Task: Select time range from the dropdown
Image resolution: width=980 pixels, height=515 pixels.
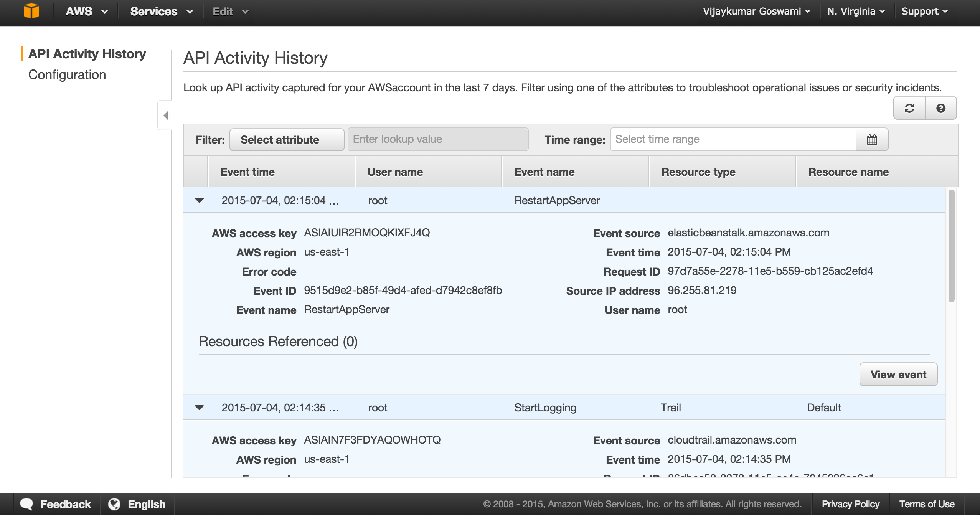Action: pos(733,139)
